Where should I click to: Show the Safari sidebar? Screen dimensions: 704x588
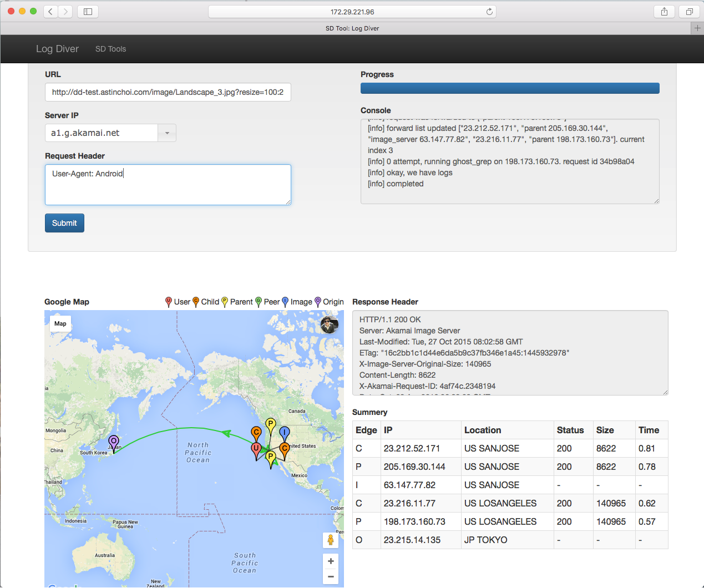(x=88, y=12)
